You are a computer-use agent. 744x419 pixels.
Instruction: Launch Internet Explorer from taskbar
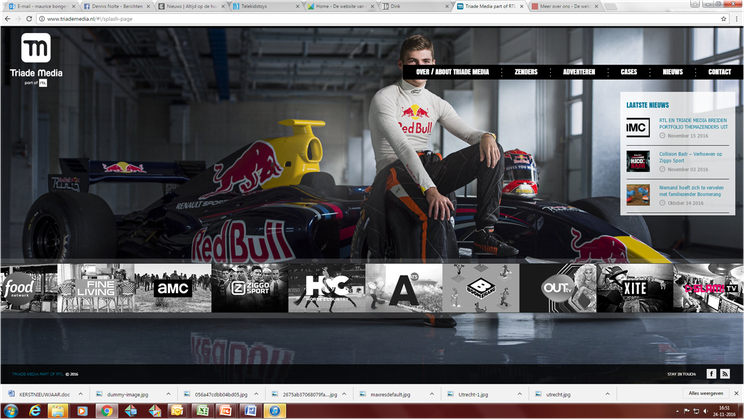click(35, 410)
